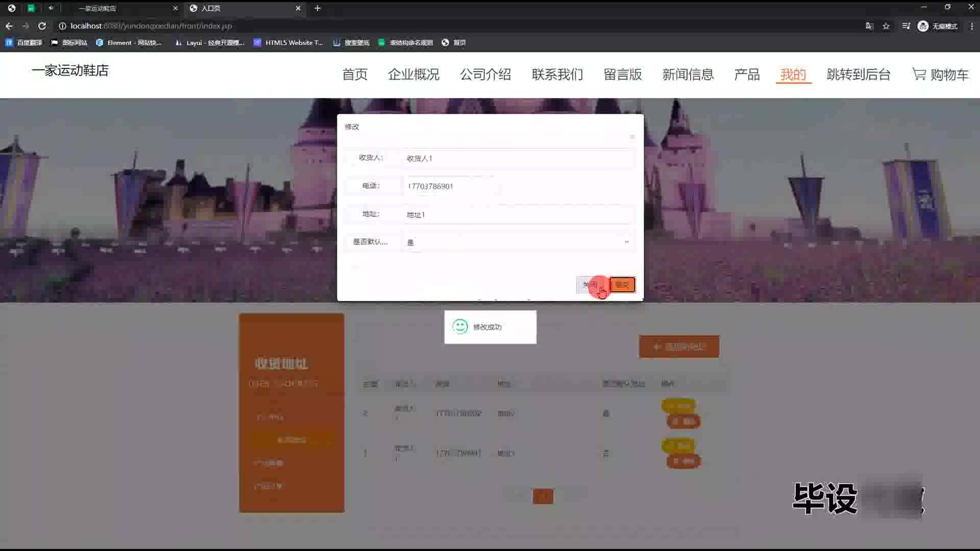Reload the page with refresh icon

click(x=42, y=26)
